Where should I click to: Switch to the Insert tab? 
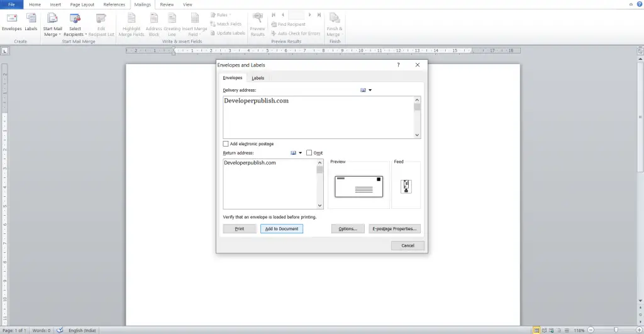55,4
